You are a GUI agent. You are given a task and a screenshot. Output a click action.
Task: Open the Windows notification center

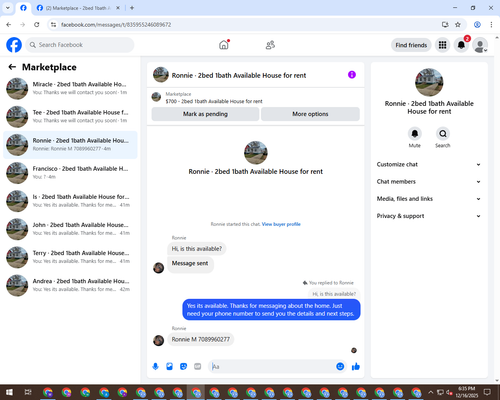point(487,392)
